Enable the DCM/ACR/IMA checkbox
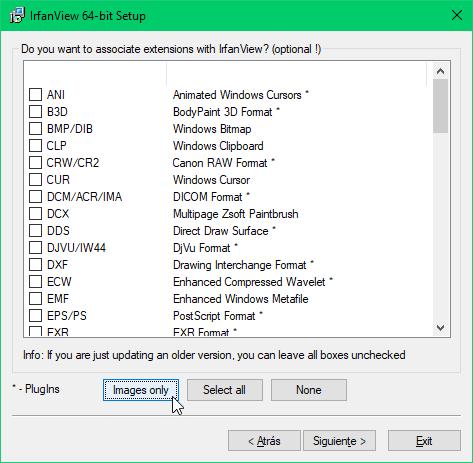The width and height of the screenshot is (473, 463). (x=35, y=196)
